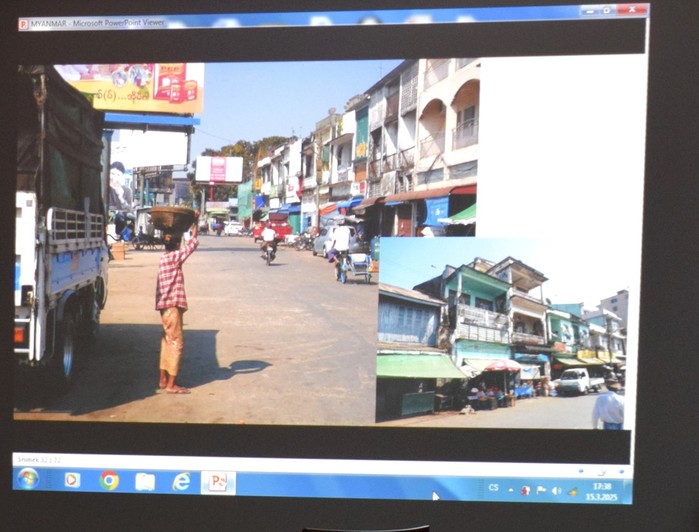Click the large street photo on the slide
The height and width of the screenshot is (532, 699).
click(x=196, y=241)
